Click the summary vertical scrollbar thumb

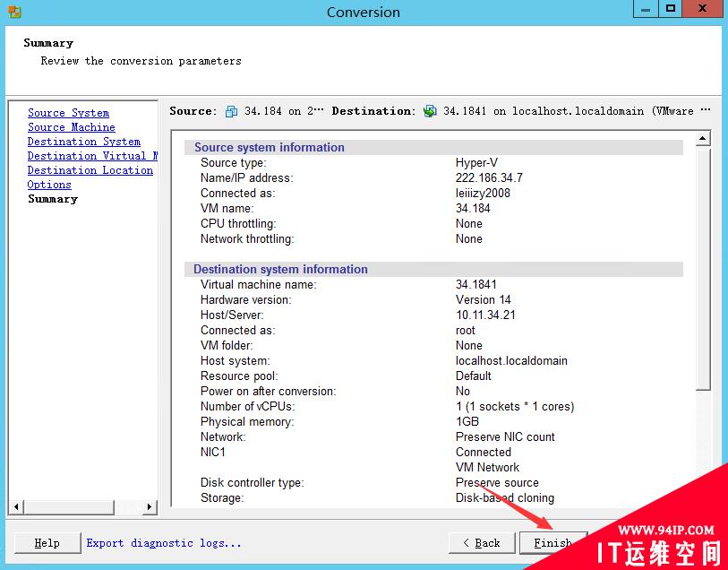(703, 269)
